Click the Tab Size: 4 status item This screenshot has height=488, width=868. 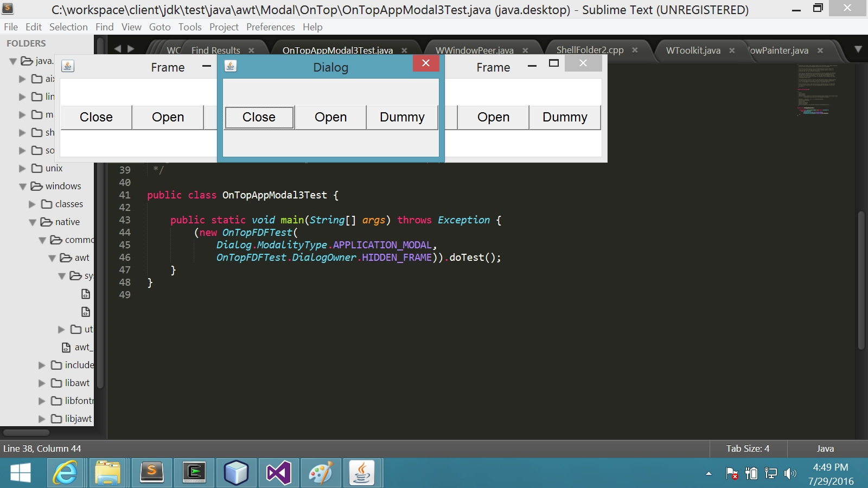pos(748,448)
